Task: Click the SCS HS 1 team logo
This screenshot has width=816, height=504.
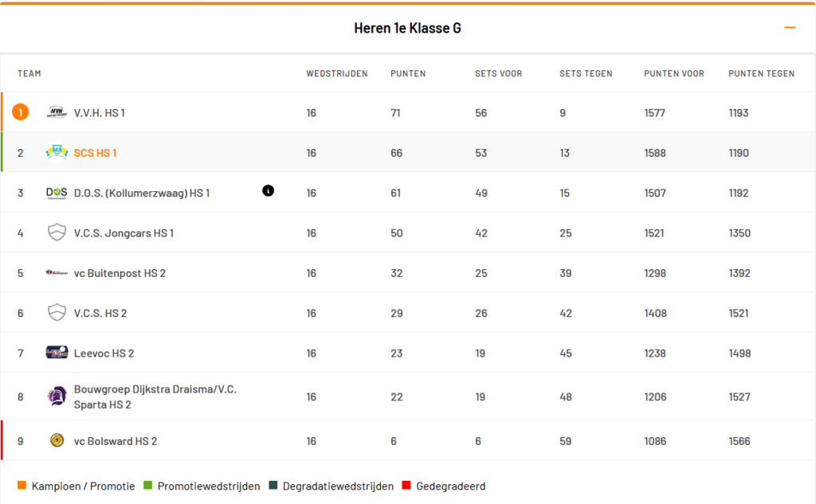Action: tap(57, 152)
